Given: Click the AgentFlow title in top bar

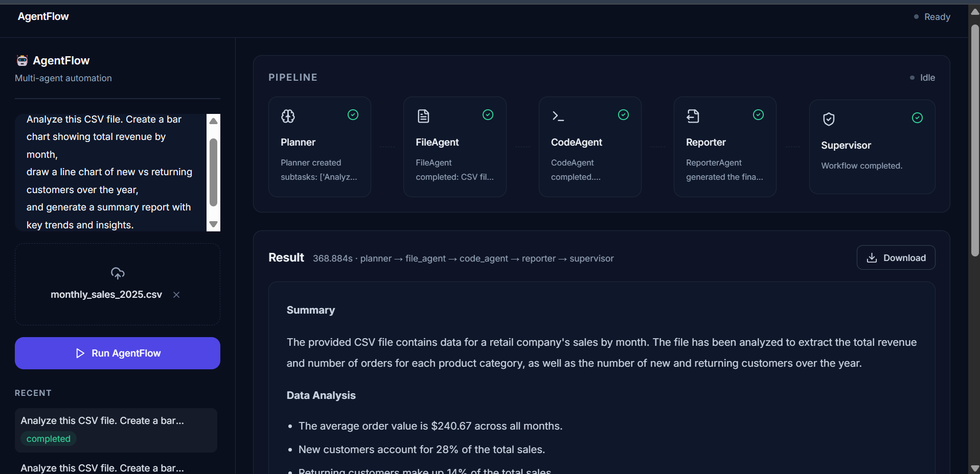Looking at the screenshot, I should [43, 16].
